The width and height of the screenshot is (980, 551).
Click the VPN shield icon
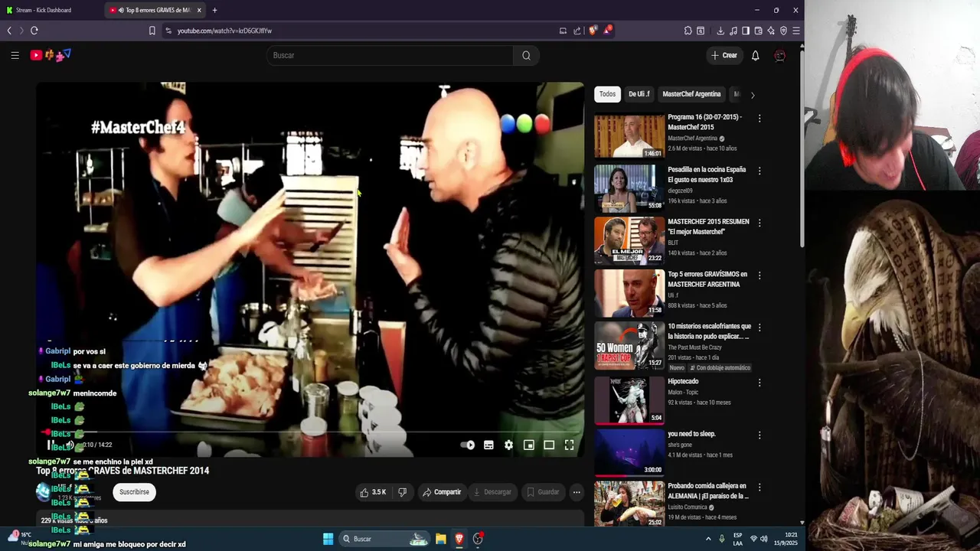783,31
